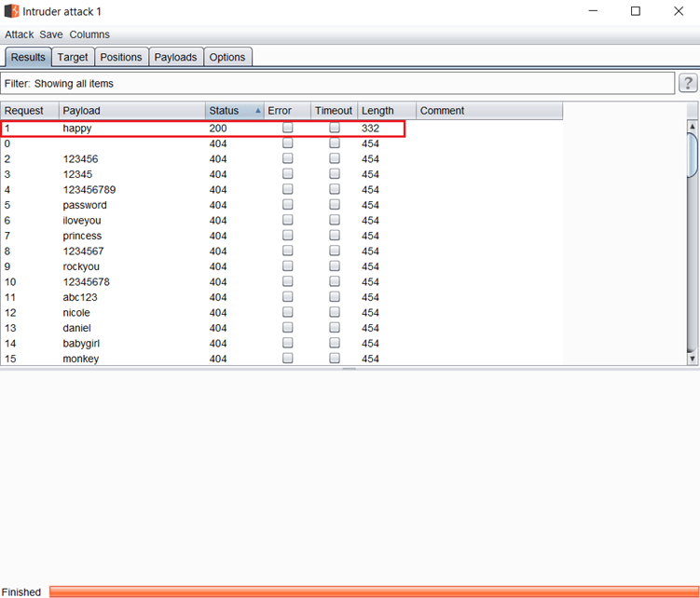Image resolution: width=700 pixels, height=598 pixels.
Task: Click the Filter: Showing all items bar
Action: 337,84
